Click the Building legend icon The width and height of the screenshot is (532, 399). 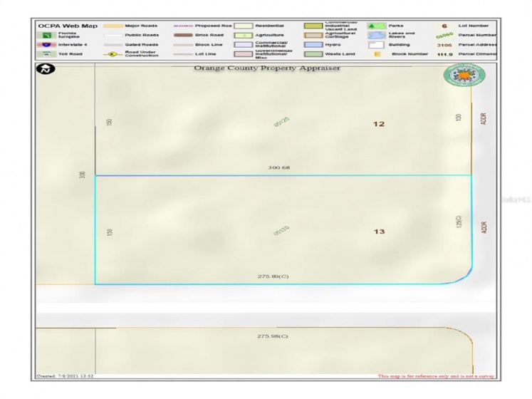[376, 44]
